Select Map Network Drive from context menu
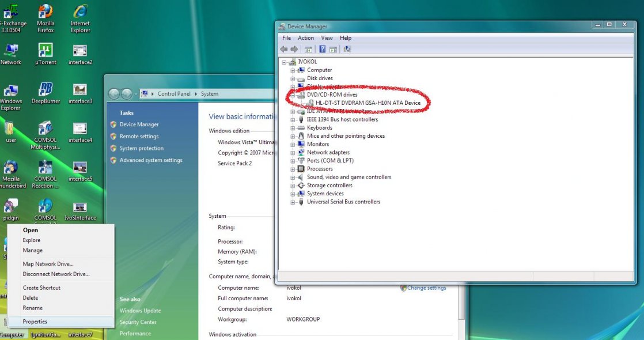Viewport: 644px width, 340px height. point(47,264)
